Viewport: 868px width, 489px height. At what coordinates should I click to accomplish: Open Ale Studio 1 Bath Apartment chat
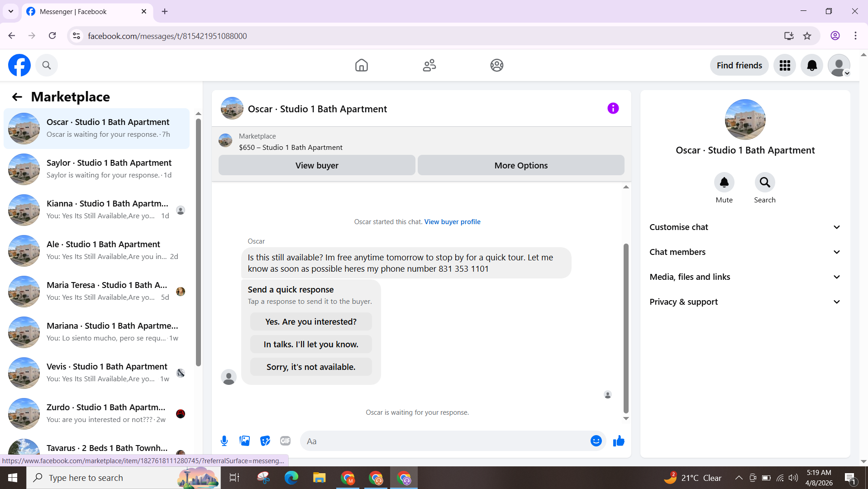(x=96, y=250)
